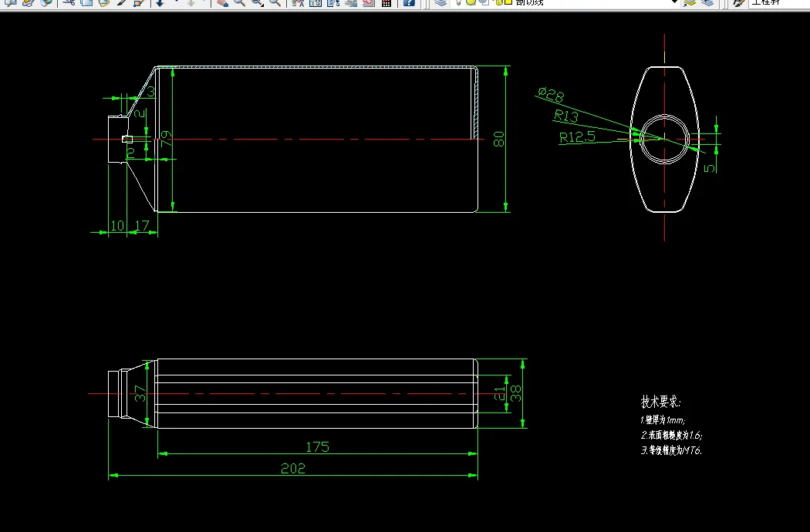Select the R12.5 radius dimension label
Image resolution: width=810 pixels, height=532 pixels.
click(x=578, y=137)
